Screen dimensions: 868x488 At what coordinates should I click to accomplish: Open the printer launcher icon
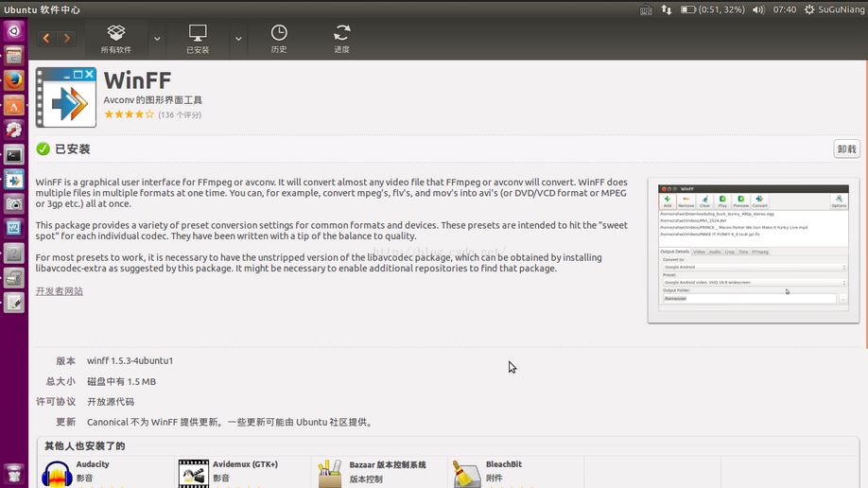click(x=14, y=278)
